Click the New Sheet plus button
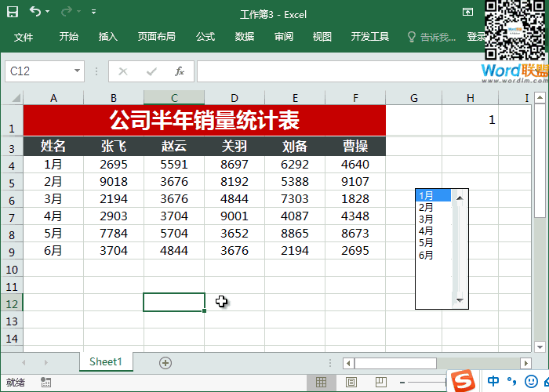 click(165, 363)
